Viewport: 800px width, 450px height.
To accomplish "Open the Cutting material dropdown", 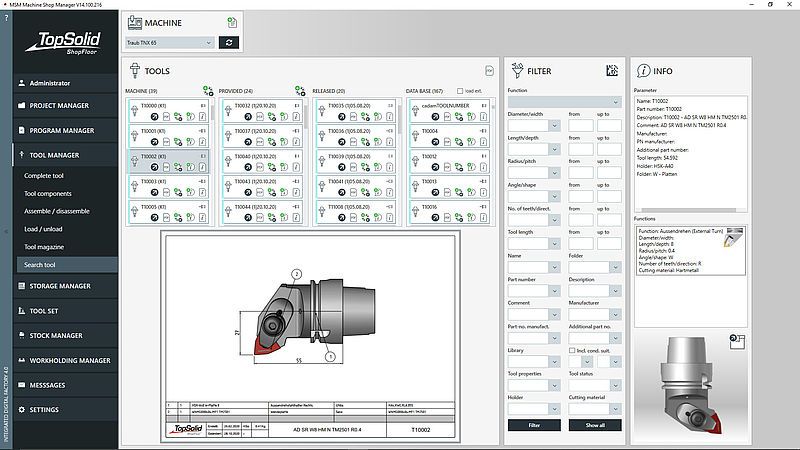I will click(594, 408).
